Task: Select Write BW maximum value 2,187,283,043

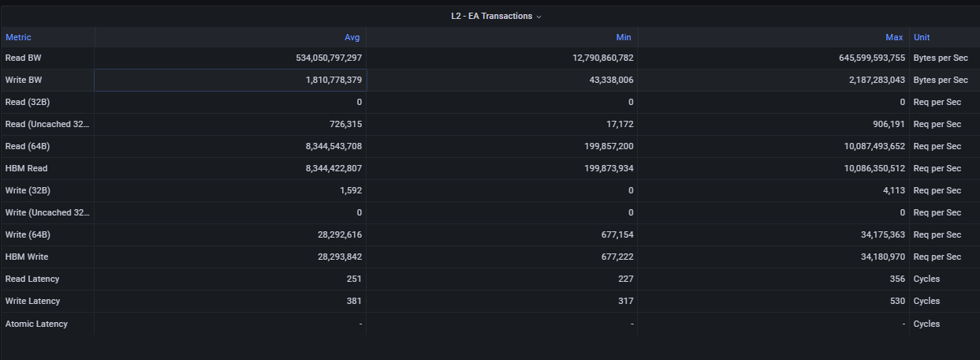Action: [877, 80]
